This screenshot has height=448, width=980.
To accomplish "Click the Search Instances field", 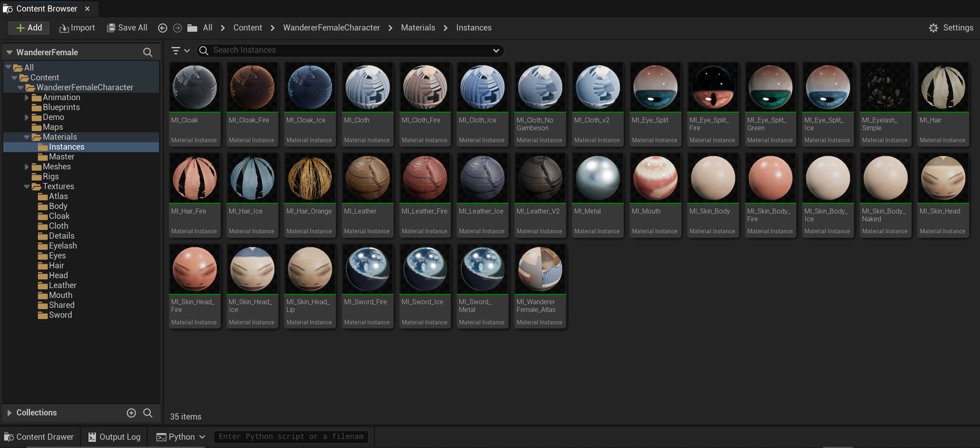I will (x=350, y=50).
